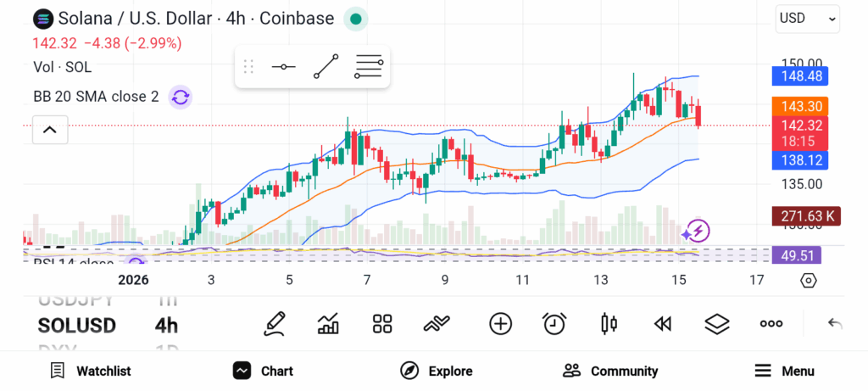Image resolution: width=868 pixels, height=391 pixels.
Task: Open the hamburger Menu button
Action: pyautogui.click(x=784, y=371)
